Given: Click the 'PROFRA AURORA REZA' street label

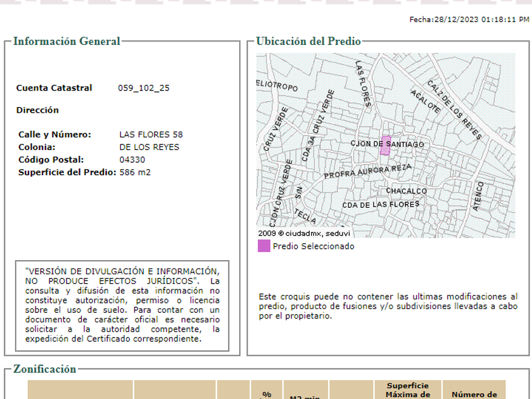Looking at the screenshot, I should (368, 171).
